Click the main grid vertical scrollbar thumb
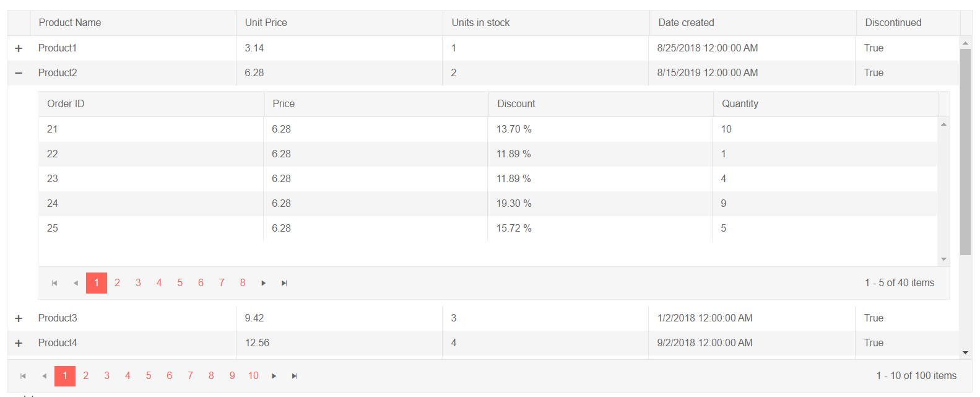Screen dimensions: 980x397 (x=965, y=152)
